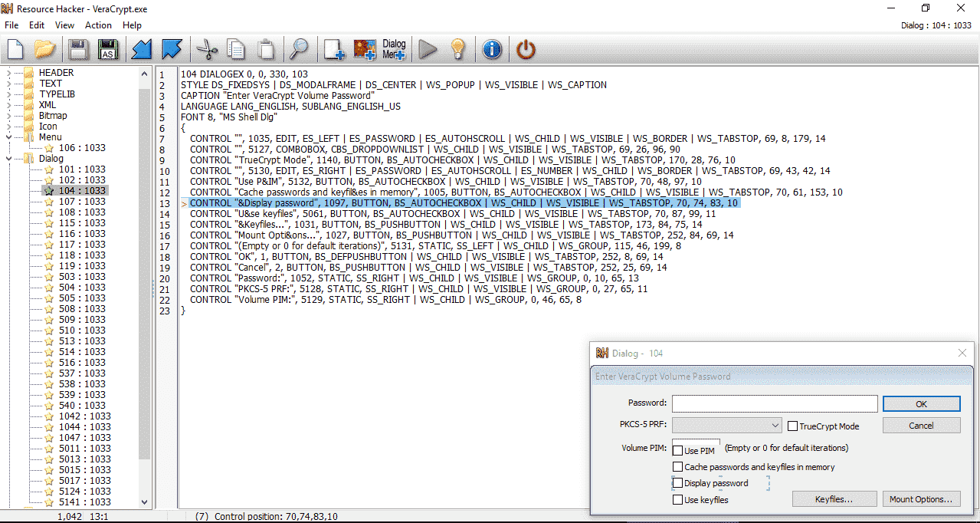
Task: Select tree item 107 : 1033
Action: tap(82, 202)
